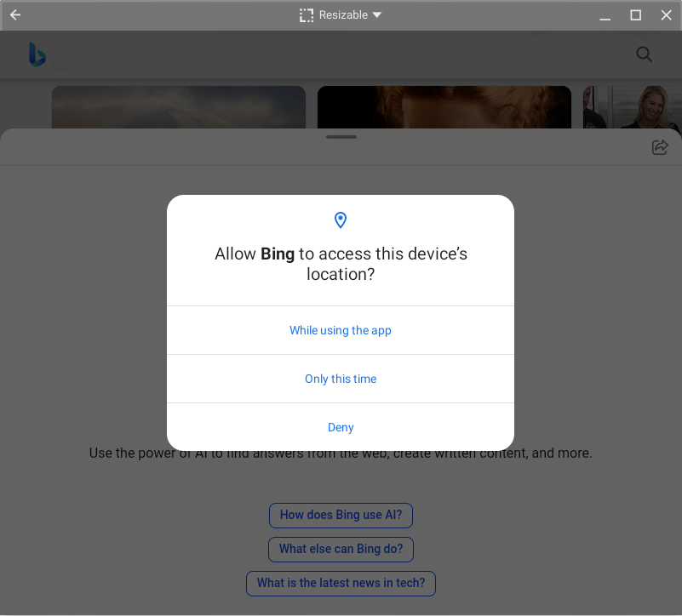
Task: Collapse the dialog sheet via its handle bar
Action: coord(341,136)
